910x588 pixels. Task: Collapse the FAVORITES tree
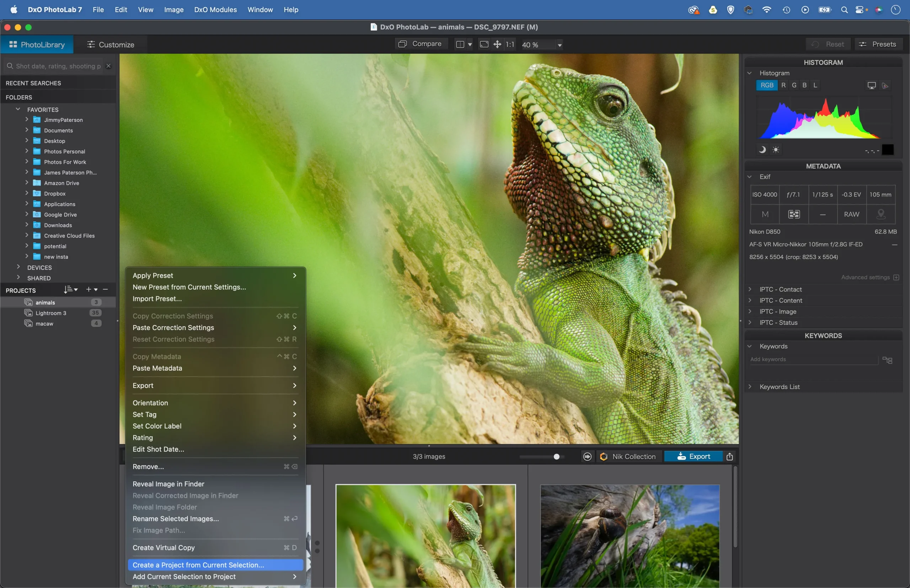coord(18,109)
